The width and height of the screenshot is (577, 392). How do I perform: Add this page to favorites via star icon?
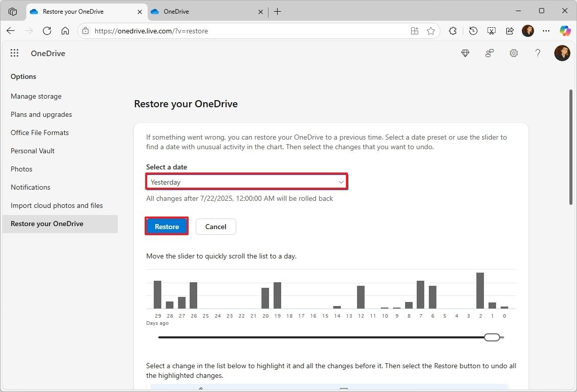tap(431, 31)
